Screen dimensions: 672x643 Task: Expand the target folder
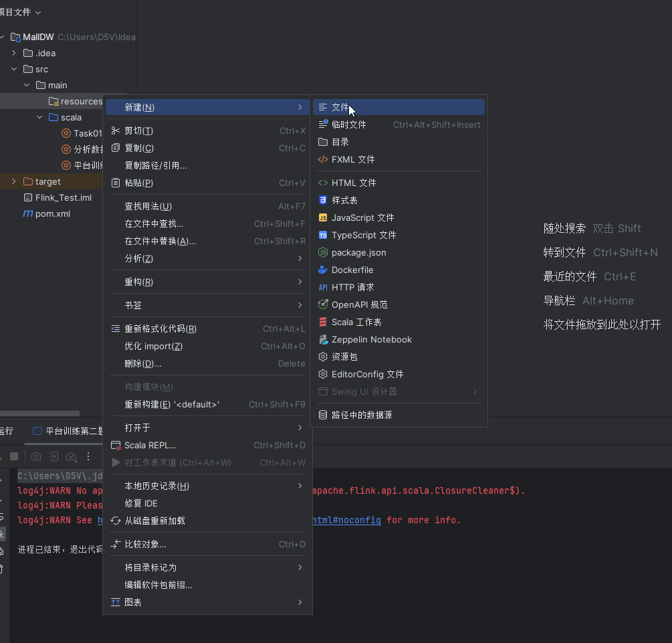(x=13, y=181)
